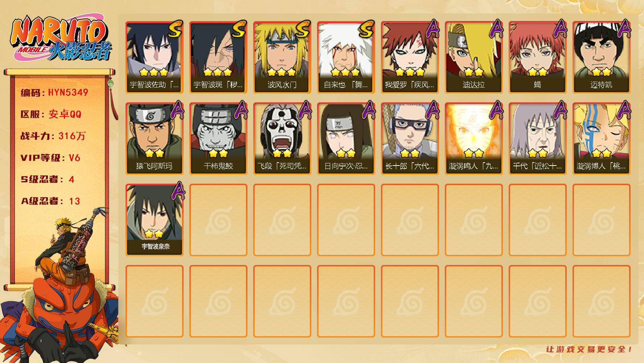The height and width of the screenshot is (363, 644).
Task: Choose the 猿飞阿斯玛 character card
Action: click(x=154, y=139)
